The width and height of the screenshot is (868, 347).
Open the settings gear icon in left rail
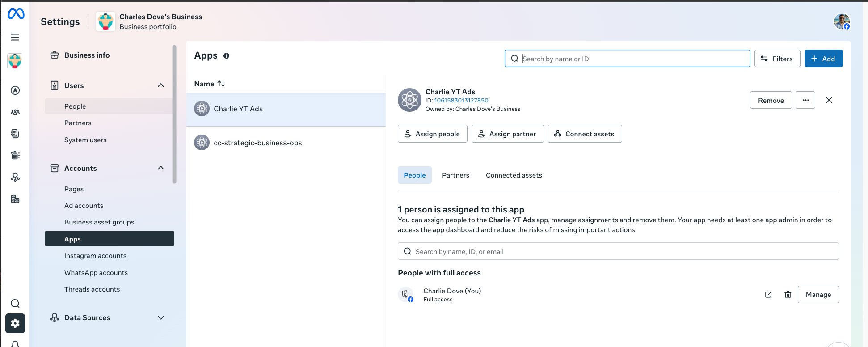[15, 323]
